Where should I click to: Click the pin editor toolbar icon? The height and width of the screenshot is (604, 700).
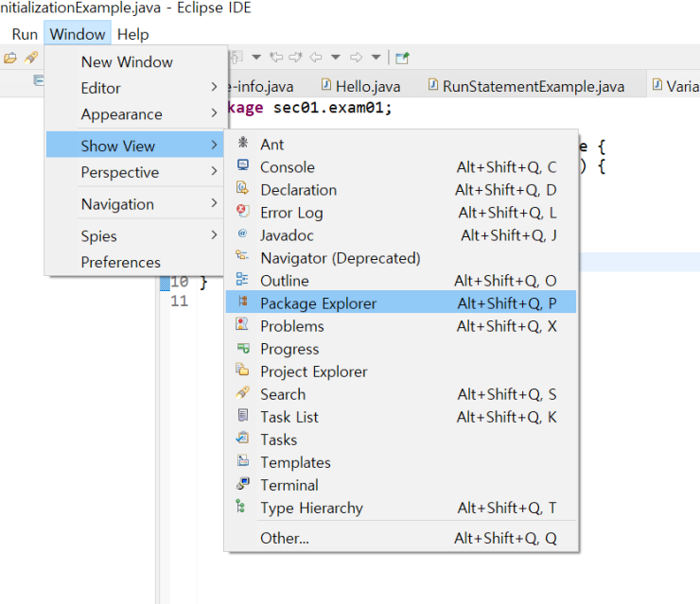(402, 58)
